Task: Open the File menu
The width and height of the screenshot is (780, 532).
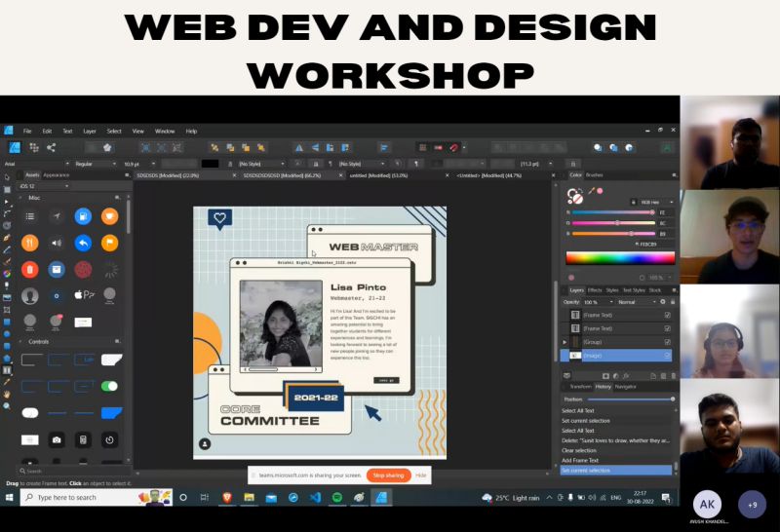Action: [x=27, y=132]
